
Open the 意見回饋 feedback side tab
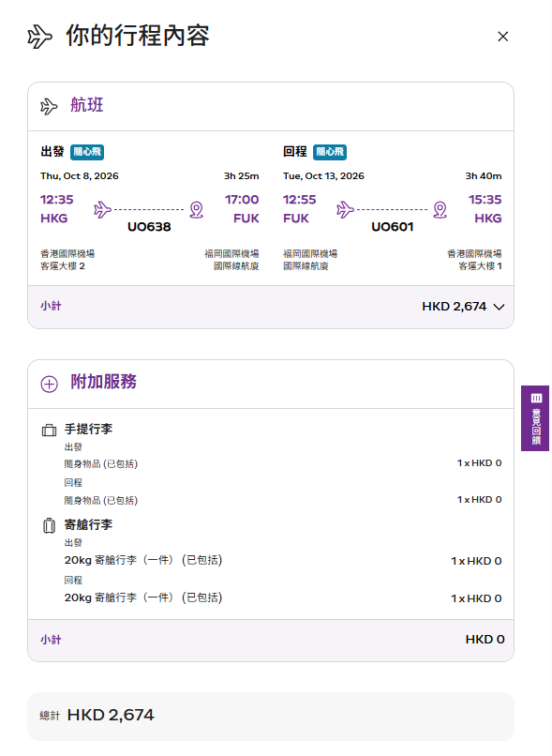(535, 418)
